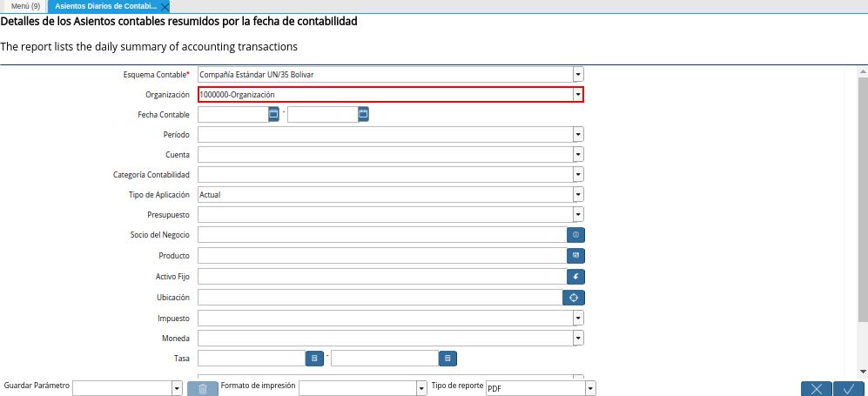Click the Esquema Contable label

pos(156,74)
